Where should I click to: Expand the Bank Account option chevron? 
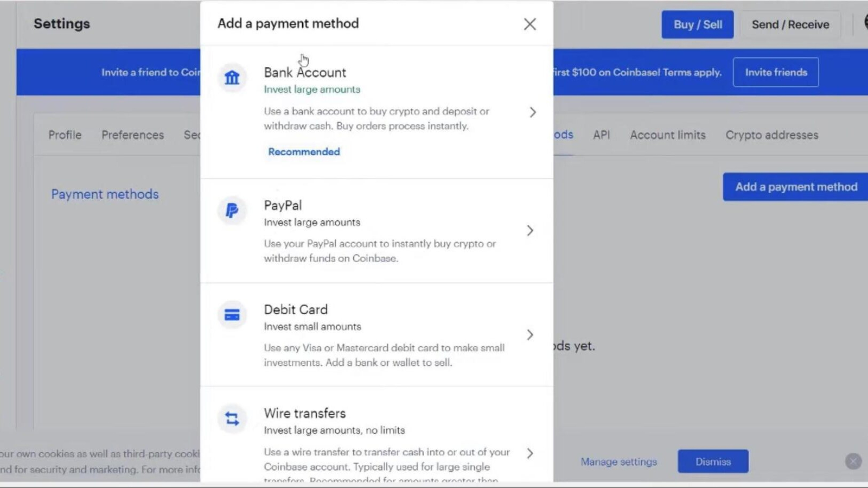point(532,112)
